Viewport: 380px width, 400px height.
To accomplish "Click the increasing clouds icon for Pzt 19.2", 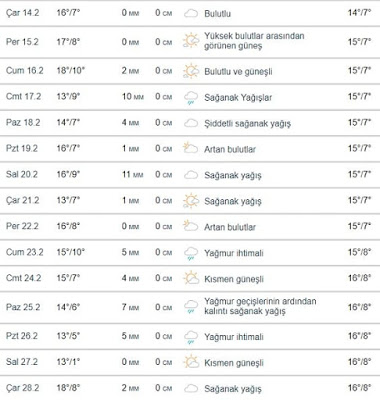I will click(x=190, y=148).
